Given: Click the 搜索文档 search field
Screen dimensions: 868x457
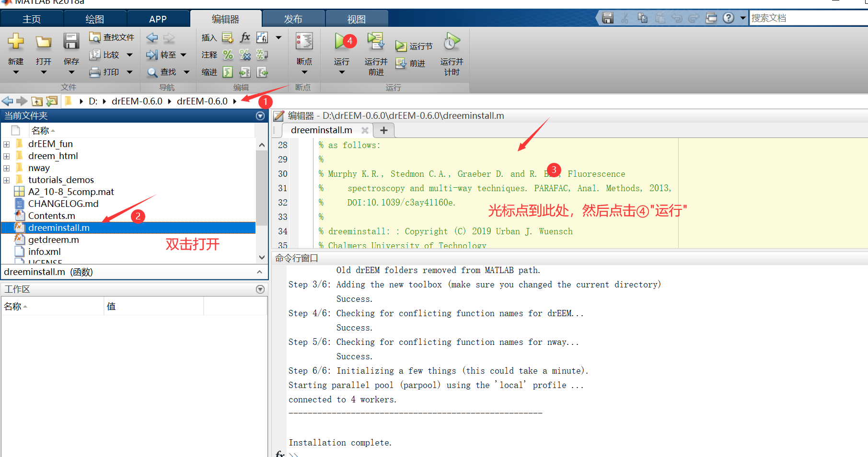Looking at the screenshot, I should point(809,18).
